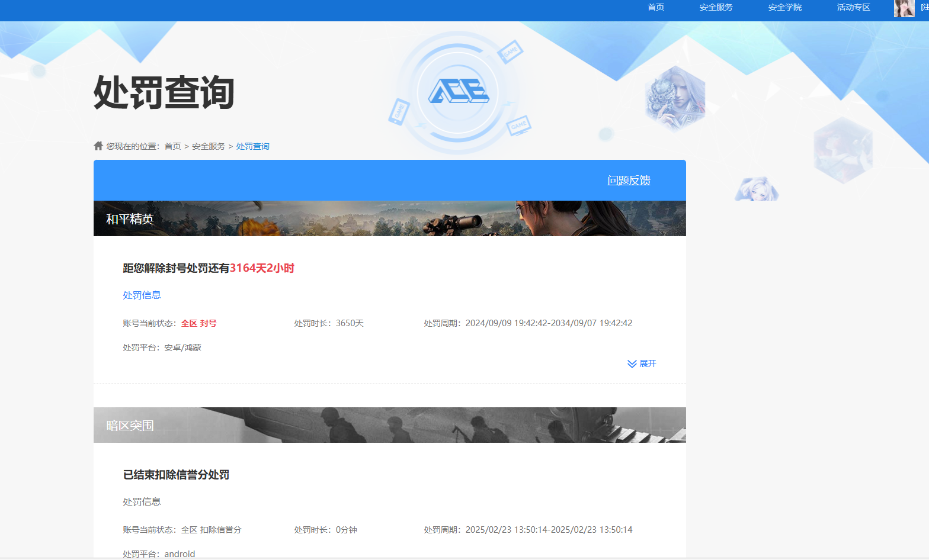Click the ACE logo emblem
The height and width of the screenshot is (560, 929).
pos(458,92)
